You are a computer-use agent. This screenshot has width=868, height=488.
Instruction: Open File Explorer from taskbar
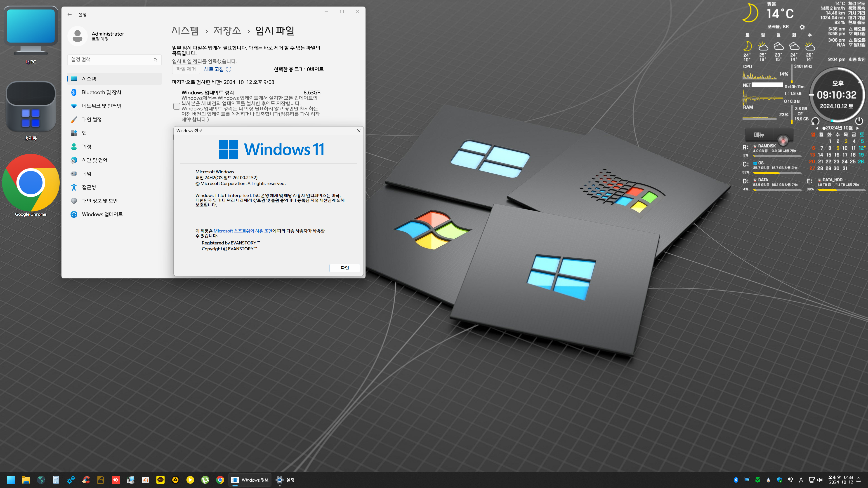pos(26,480)
